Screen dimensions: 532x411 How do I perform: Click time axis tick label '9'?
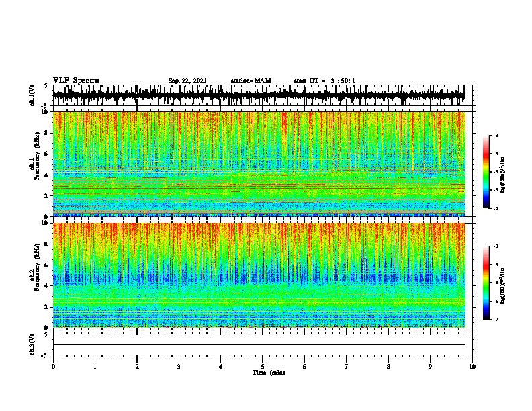[x=430, y=367]
